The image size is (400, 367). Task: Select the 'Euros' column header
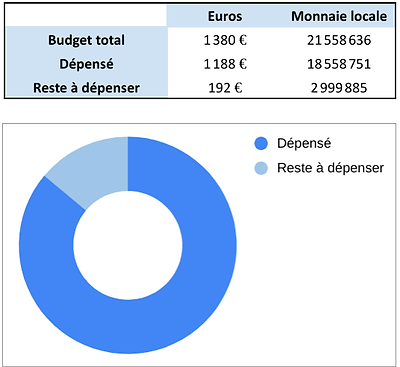(x=225, y=16)
